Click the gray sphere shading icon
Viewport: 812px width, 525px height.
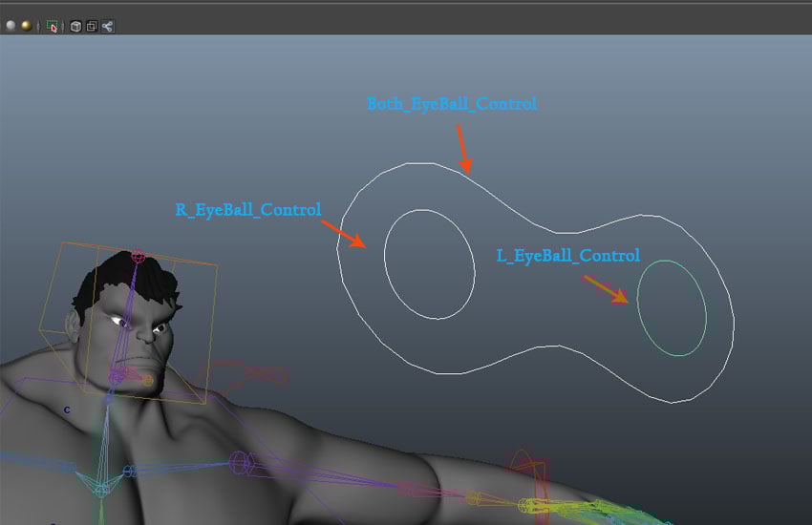tap(11, 26)
